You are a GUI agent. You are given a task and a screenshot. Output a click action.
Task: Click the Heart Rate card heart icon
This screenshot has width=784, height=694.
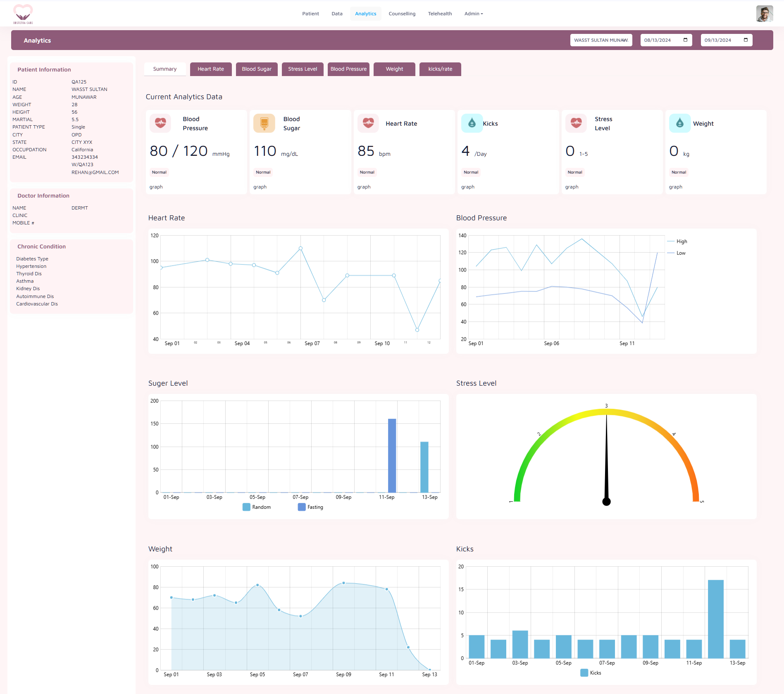tap(368, 123)
